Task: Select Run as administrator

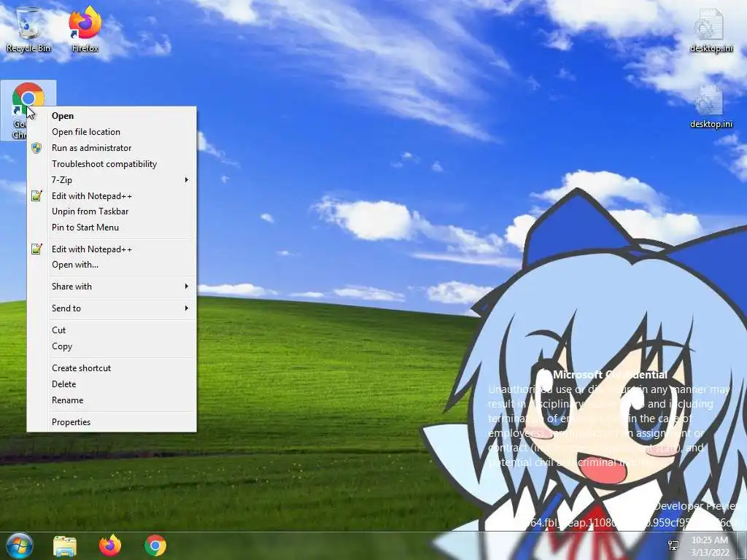Action: (112, 147)
